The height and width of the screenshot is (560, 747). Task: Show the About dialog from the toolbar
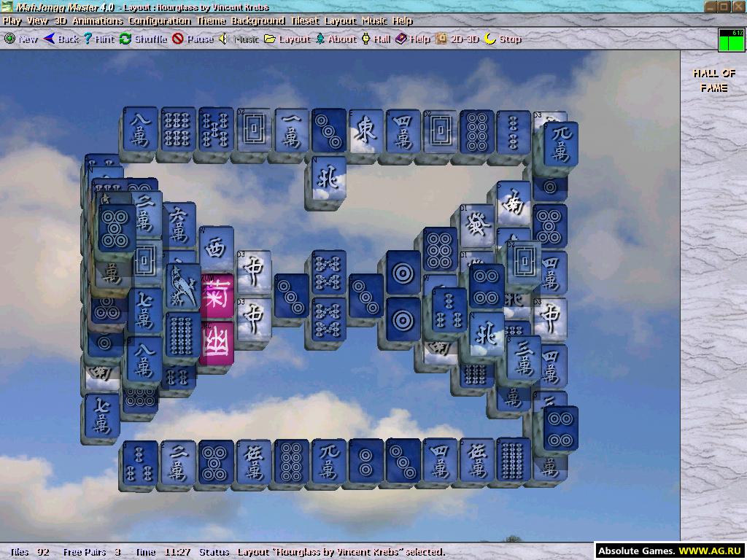(336, 39)
